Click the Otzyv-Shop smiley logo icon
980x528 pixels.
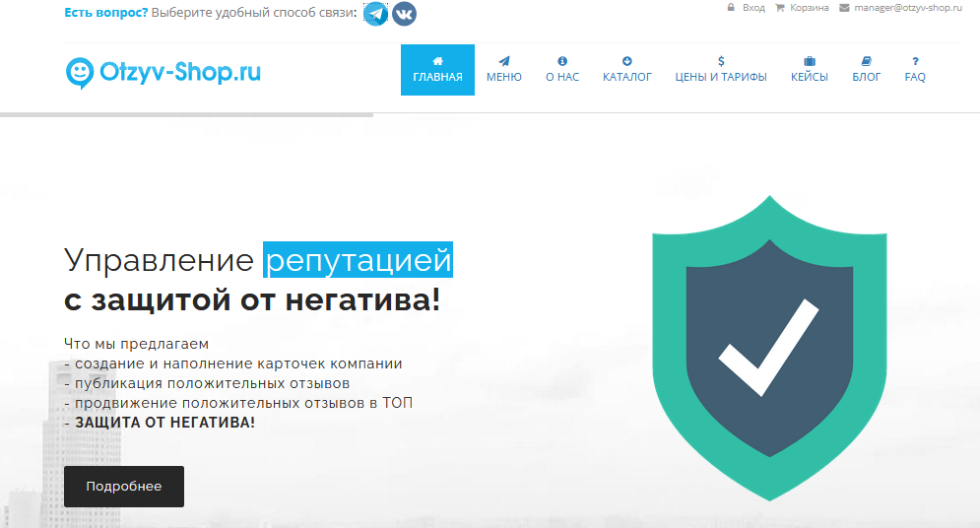[80, 74]
